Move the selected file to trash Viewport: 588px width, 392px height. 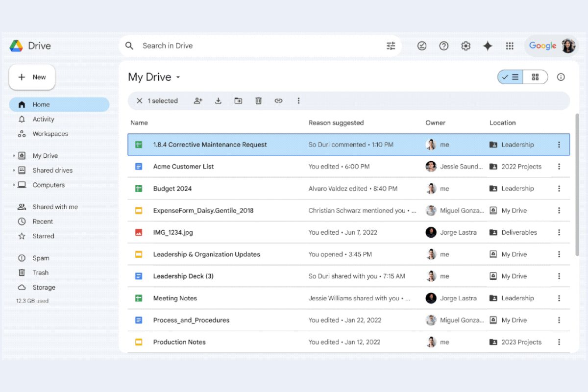point(258,100)
